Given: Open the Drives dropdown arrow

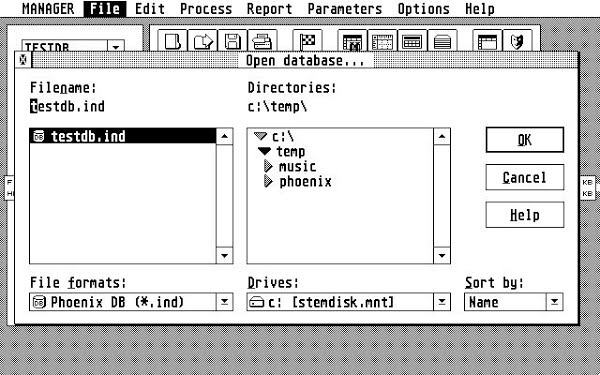Looking at the screenshot, I should pos(442,302).
